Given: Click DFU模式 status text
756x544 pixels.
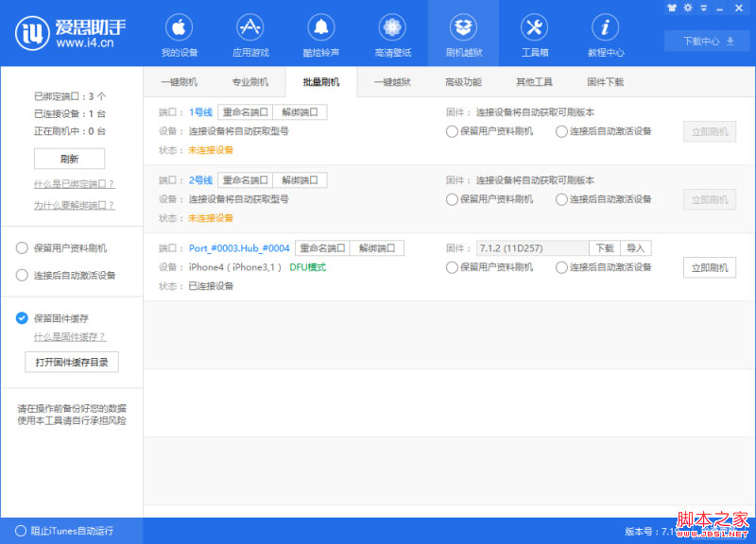Looking at the screenshot, I should tap(308, 267).
